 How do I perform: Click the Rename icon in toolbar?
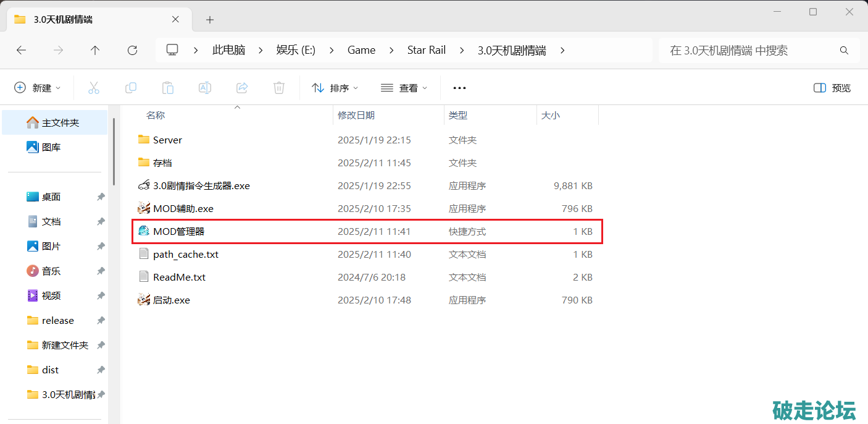[205, 88]
